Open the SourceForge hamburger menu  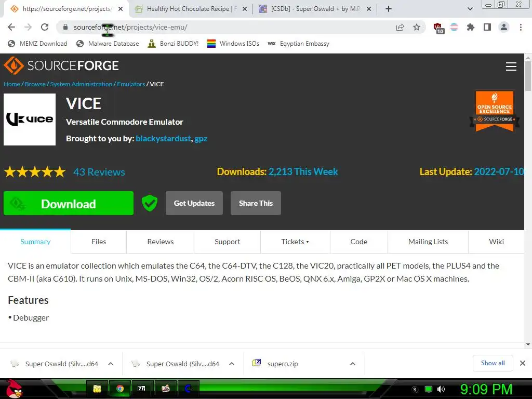tap(511, 66)
